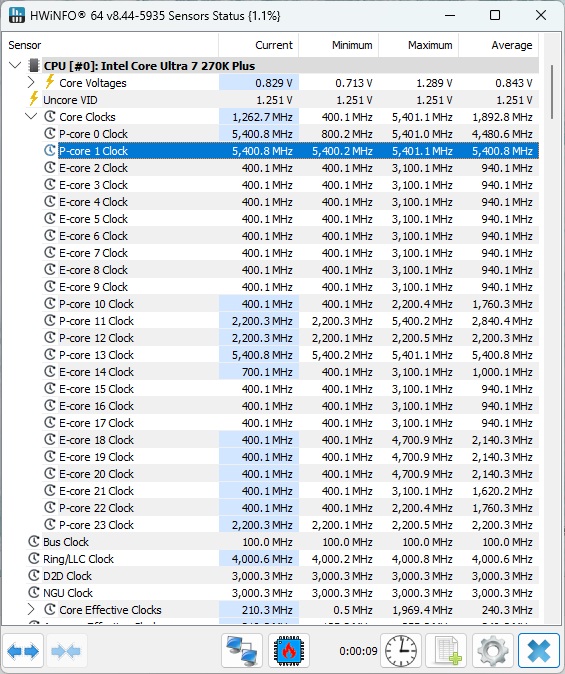Select the Ring/LLC Clock row
The height and width of the screenshot is (674, 565).
pyautogui.click(x=282, y=559)
